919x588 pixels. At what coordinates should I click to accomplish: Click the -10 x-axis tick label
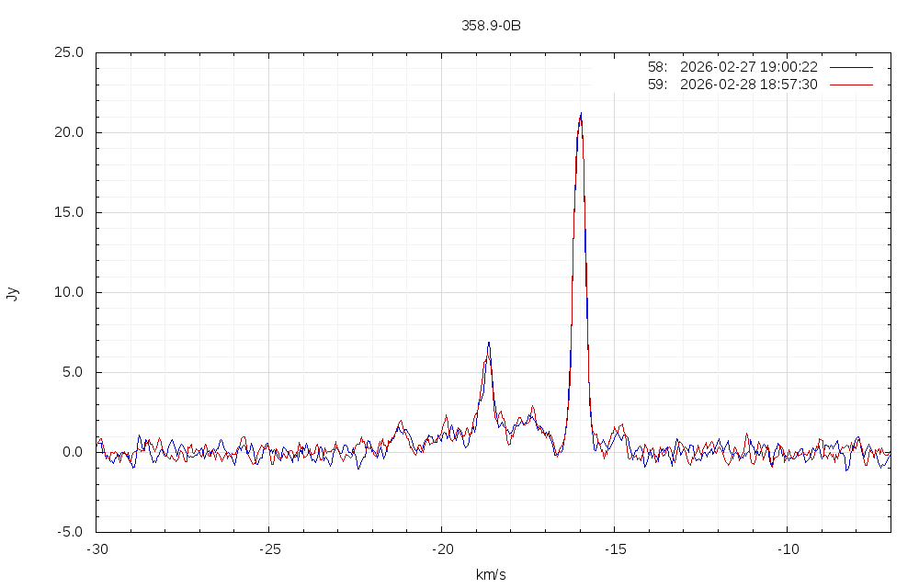pyautogui.click(x=787, y=548)
